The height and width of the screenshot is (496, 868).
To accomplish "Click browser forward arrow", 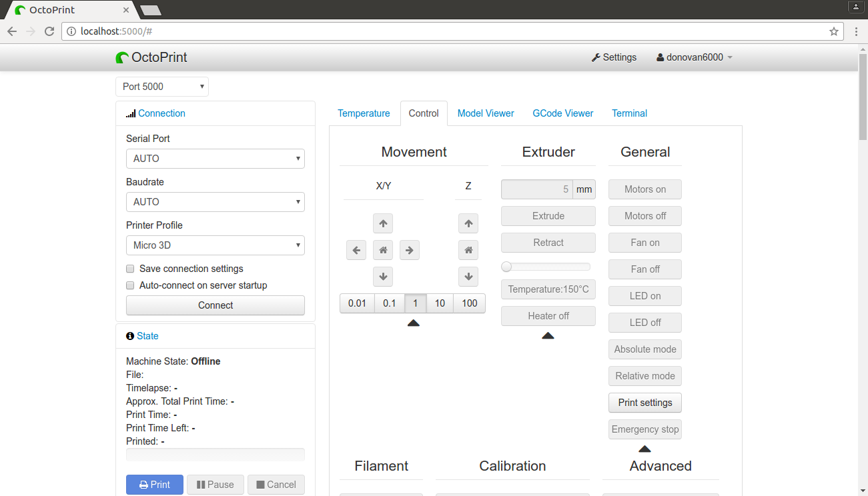I will [x=31, y=31].
